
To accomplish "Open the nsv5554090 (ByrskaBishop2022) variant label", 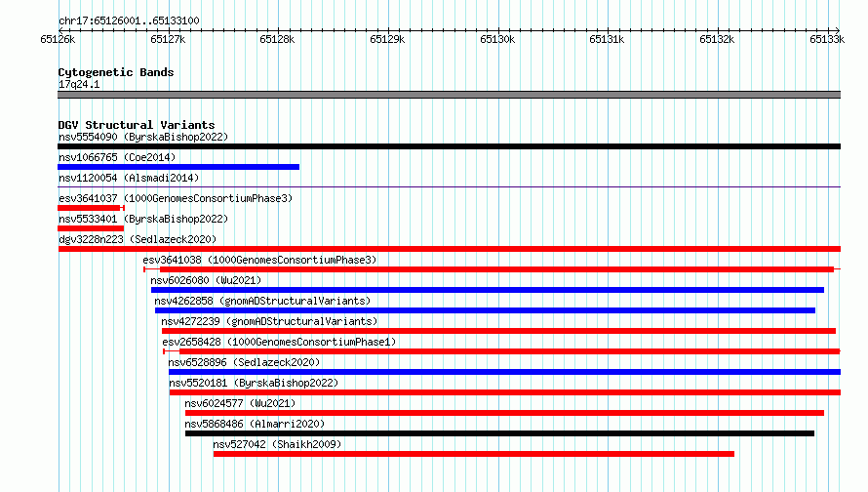I will click(143, 137).
